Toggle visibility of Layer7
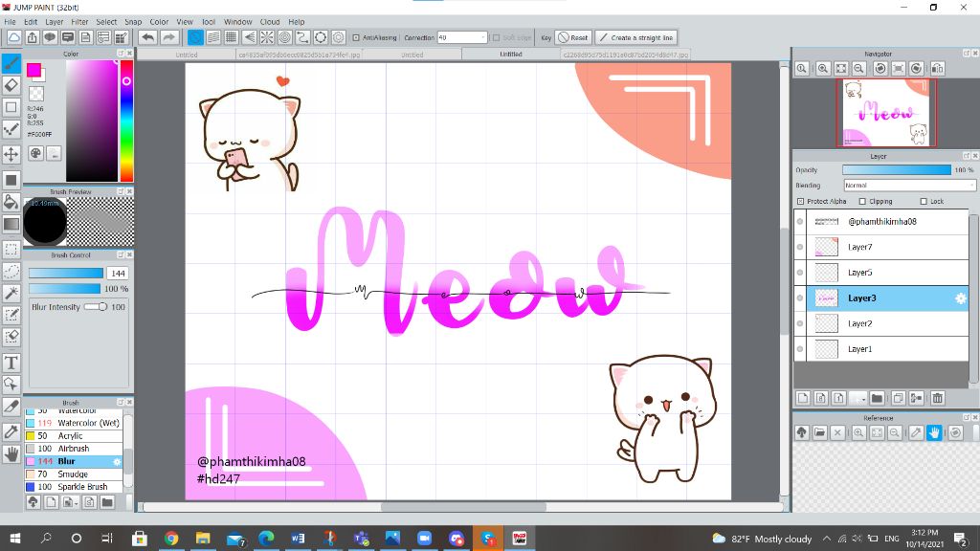This screenshot has width=980, height=551. (x=800, y=248)
